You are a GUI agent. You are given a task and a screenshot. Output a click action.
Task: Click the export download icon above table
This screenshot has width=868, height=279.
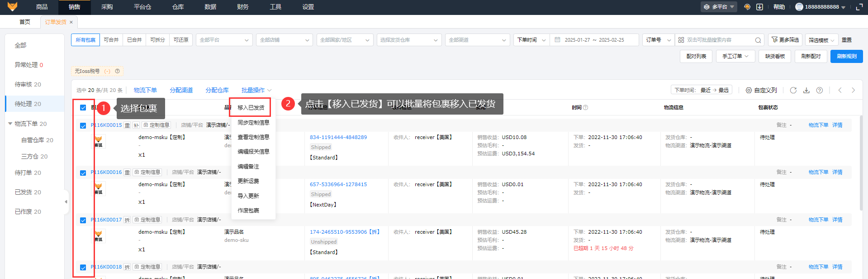point(806,90)
